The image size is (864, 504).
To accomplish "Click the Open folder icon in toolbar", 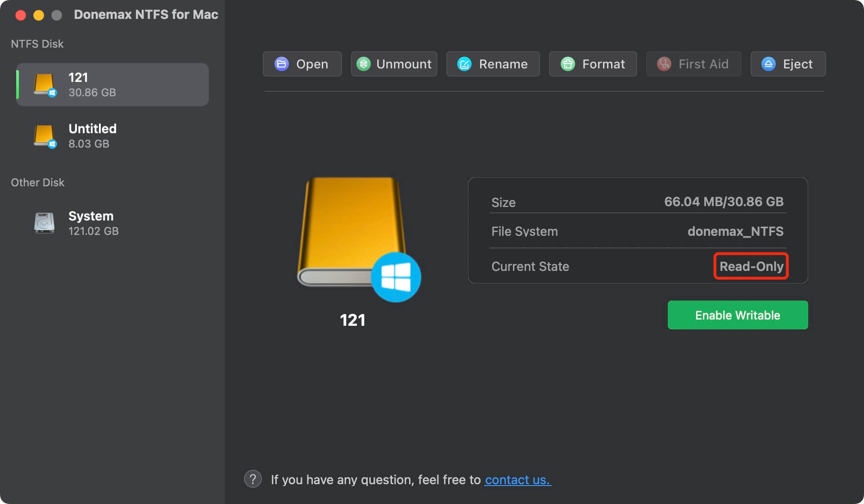I will 281,64.
